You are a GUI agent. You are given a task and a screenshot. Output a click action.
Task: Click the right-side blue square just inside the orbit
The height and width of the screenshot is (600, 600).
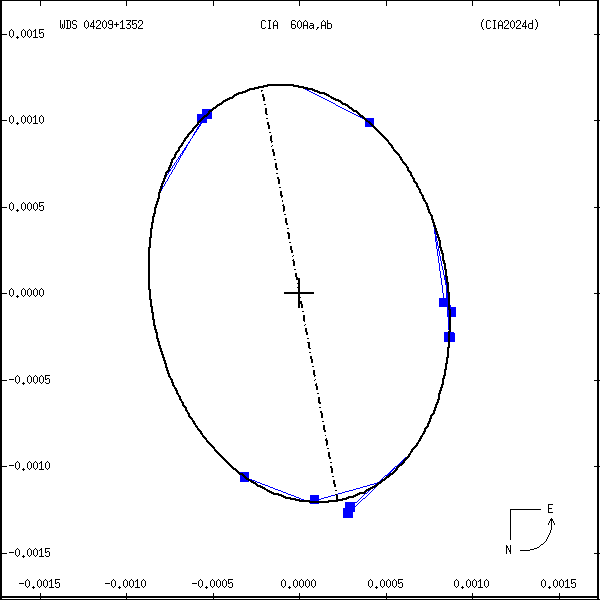tap(443, 302)
